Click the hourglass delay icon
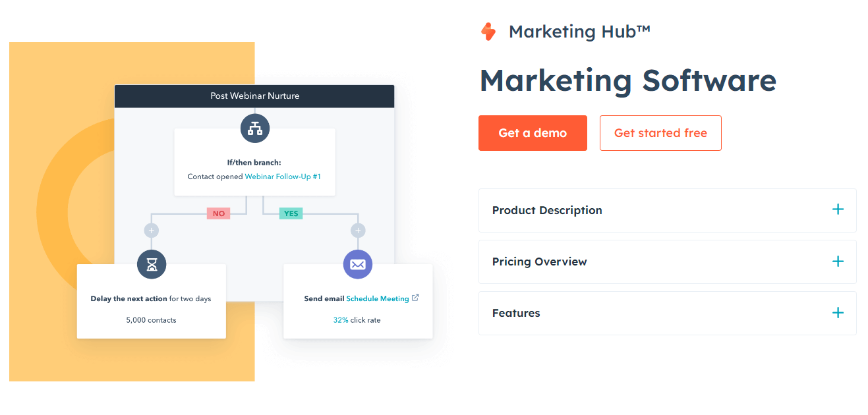Image resolution: width=868 pixels, height=415 pixels. tap(152, 264)
